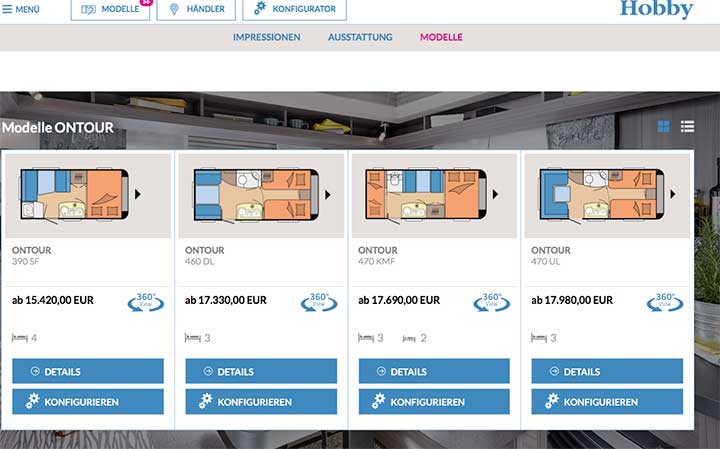Viewport: 720px width, 449px height.
Task: Switch to grid view of models
Action: tap(664, 126)
